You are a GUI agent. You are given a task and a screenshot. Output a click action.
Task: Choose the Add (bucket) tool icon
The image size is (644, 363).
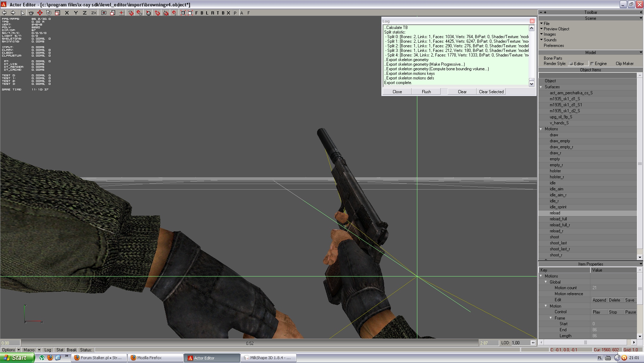coord(31,13)
